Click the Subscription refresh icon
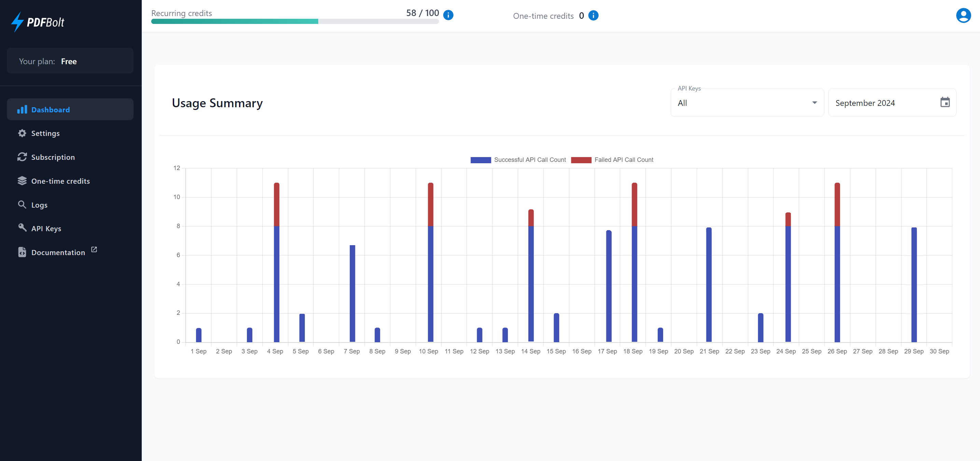 (x=22, y=157)
